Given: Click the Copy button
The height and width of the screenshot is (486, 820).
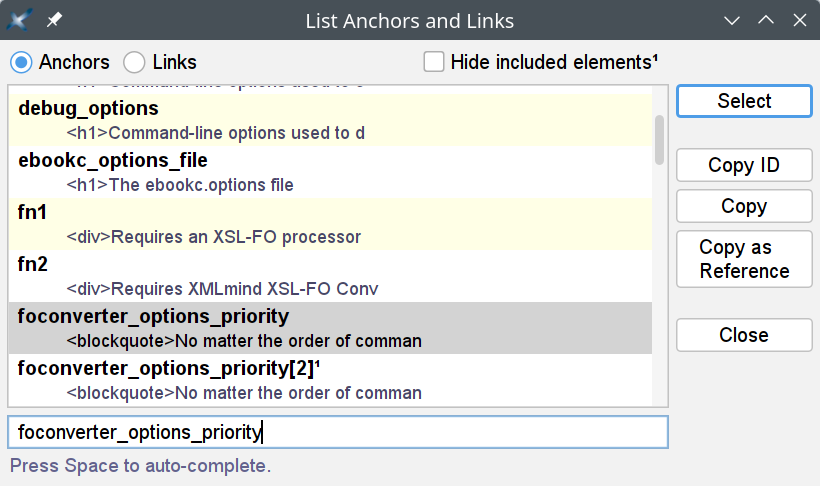Looking at the screenshot, I should pyautogui.click(x=744, y=206).
